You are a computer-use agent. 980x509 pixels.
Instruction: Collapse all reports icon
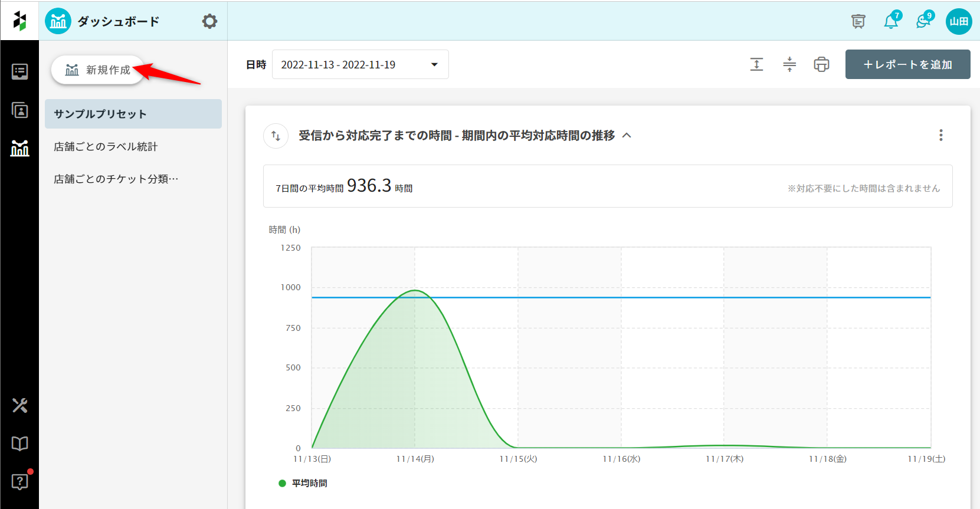[x=789, y=64]
